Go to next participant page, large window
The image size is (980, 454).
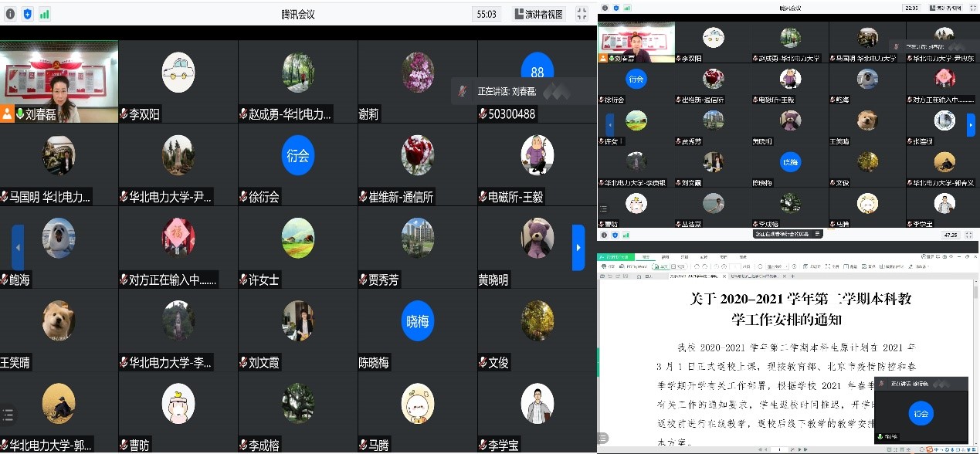(x=578, y=247)
